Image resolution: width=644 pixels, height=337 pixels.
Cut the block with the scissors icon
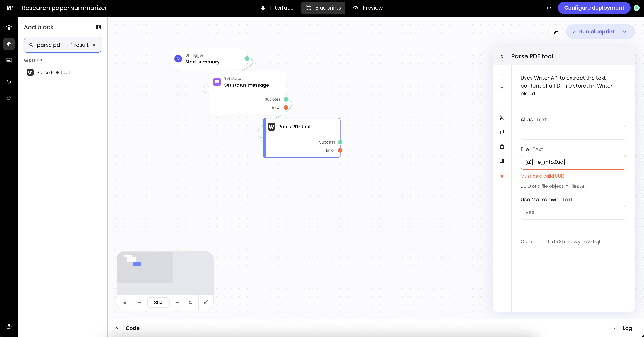[x=502, y=117]
